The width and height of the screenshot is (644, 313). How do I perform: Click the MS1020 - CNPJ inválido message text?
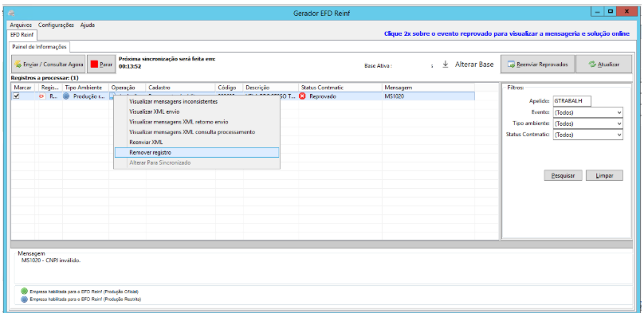click(x=50, y=260)
